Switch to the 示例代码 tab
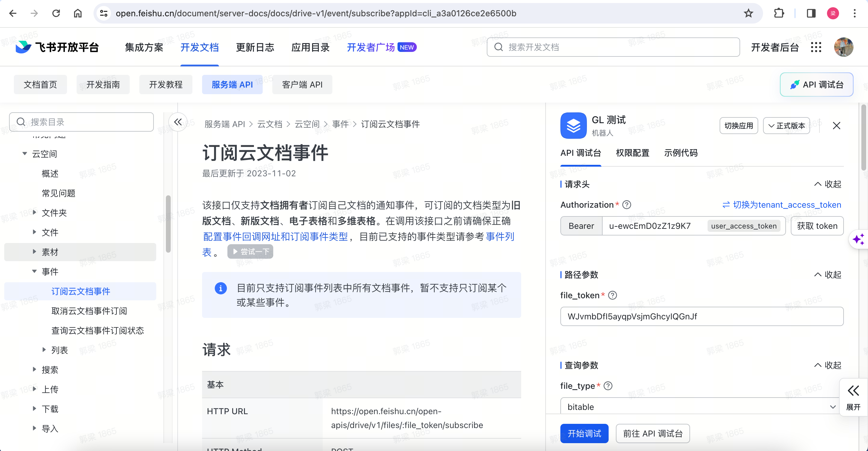 (681, 153)
